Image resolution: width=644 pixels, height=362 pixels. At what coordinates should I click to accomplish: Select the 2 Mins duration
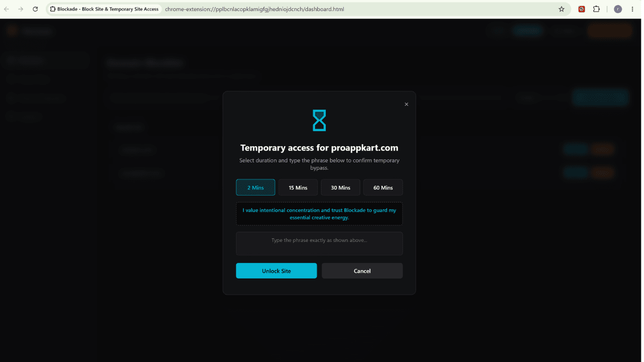[256, 188]
